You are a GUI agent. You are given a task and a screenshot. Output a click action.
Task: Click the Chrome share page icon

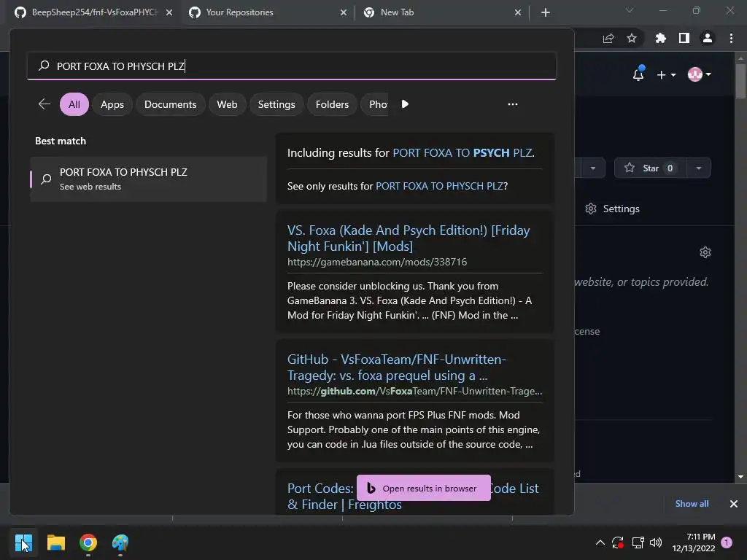point(608,38)
